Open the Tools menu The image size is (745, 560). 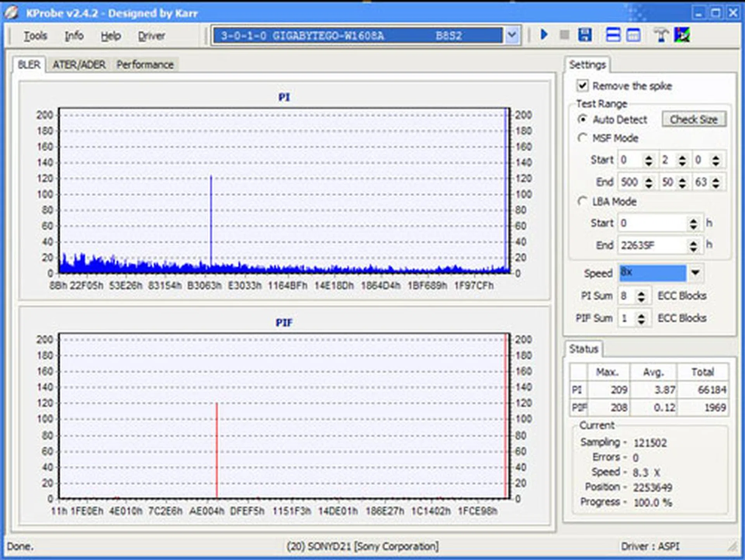pyautogui.click(x=35, y=36)
